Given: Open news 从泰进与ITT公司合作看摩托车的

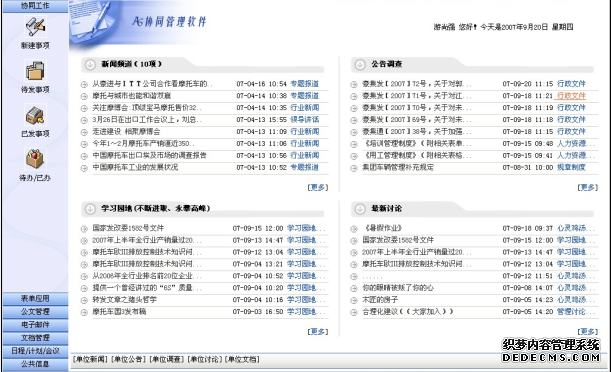Looking at the screenshot, I should tap(152, 84).
